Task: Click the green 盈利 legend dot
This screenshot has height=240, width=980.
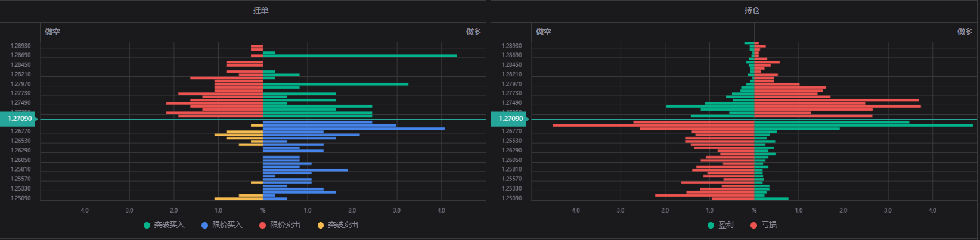Action: (711, 225)
